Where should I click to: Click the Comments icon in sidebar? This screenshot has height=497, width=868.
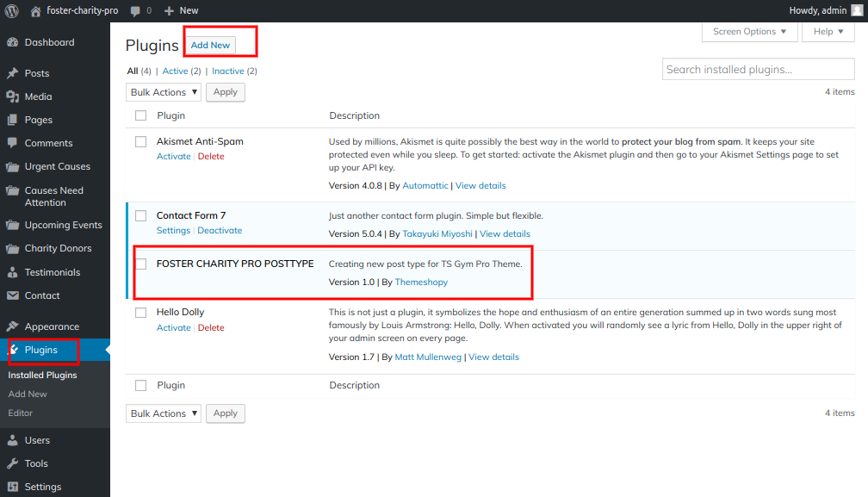12,143
